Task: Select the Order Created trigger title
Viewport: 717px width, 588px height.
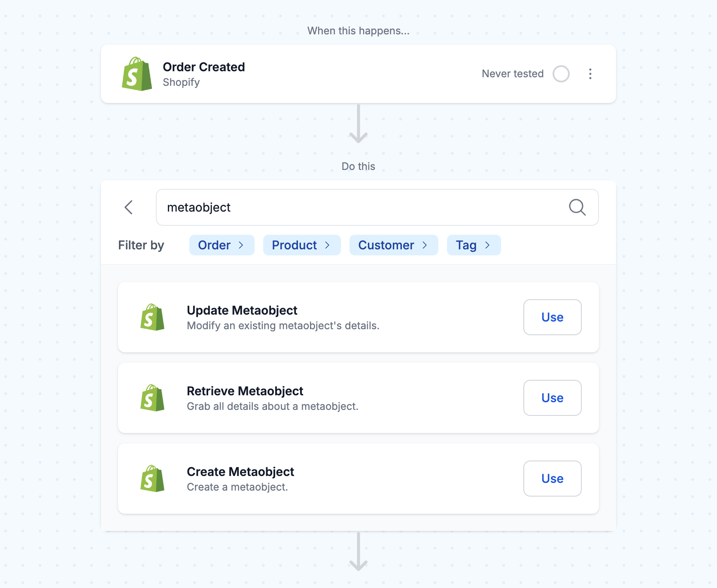Action: (x=204, y=67)
